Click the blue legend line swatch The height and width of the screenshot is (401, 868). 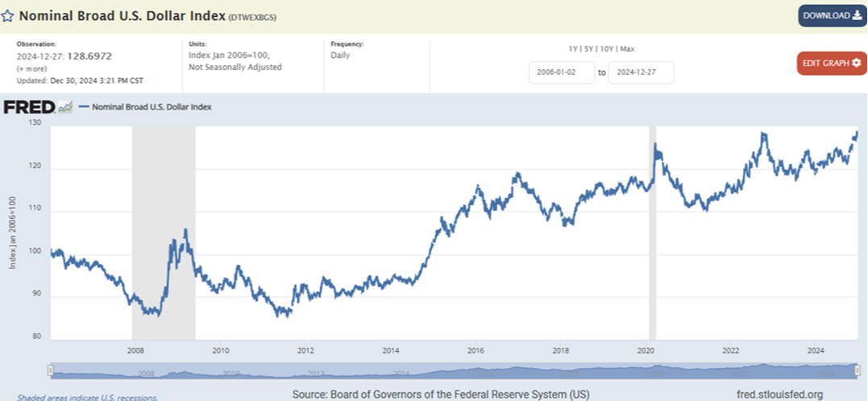(x=83, y=106)
